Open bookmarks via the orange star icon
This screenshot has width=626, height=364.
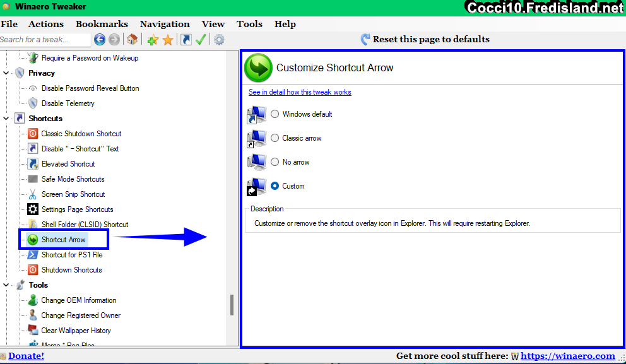tap(168, 40)
